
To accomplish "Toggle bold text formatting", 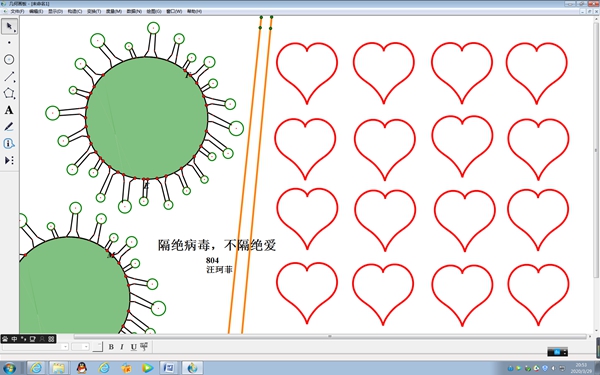I will [111, 347].
